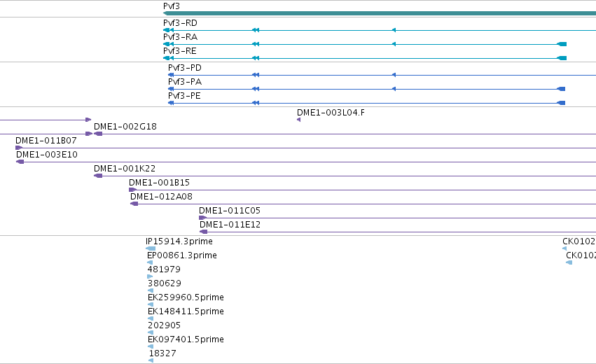
Task: Select DME1-012A08 clone label
Action: click(161, 197)
